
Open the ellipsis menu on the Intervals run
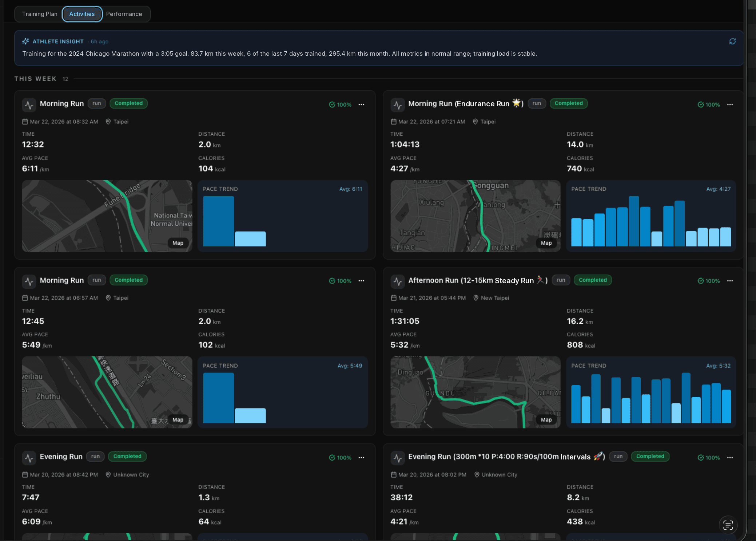click(730, 458)
